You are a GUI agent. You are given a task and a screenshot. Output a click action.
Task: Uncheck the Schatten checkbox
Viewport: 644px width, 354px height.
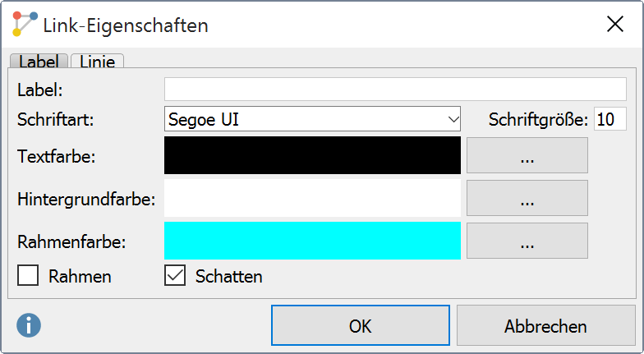[x=176, y=276]
